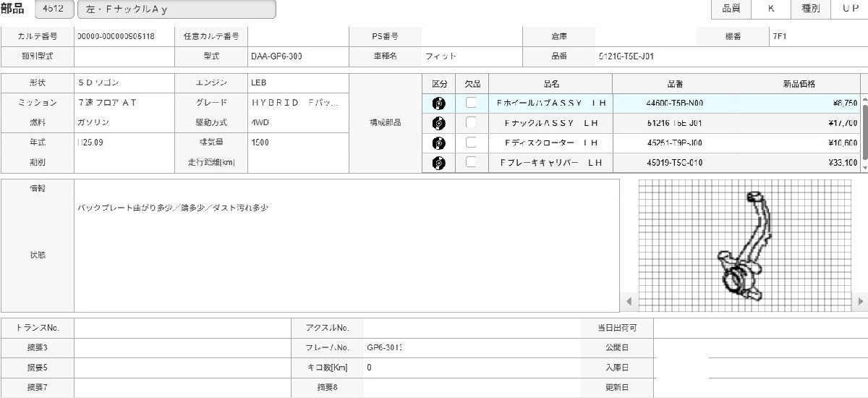Click the disc icon for Fホイールハブ ASSY row
The height and width of the screenshot is (398, 868).
coord(438,103)
